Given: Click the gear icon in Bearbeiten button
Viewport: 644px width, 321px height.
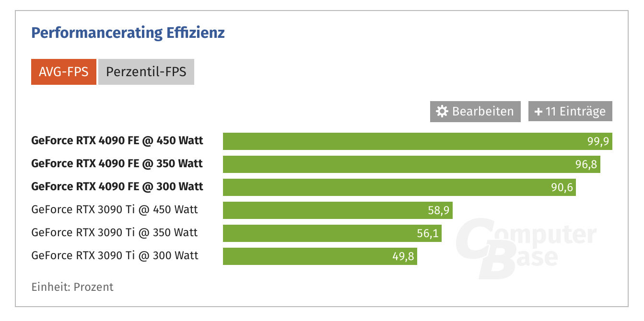Looking at the screenshot, I should click(x=442, y=112).
